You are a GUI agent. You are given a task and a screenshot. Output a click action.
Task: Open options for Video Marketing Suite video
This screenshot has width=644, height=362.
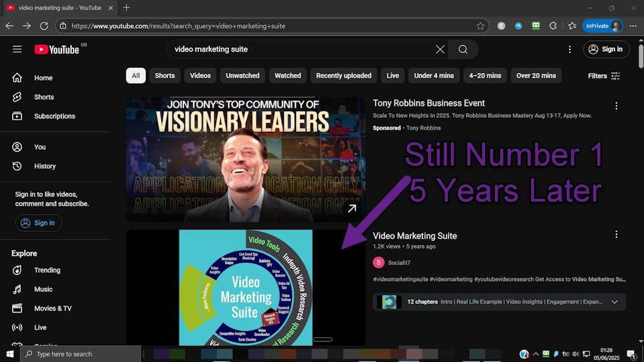pos(616,235)
